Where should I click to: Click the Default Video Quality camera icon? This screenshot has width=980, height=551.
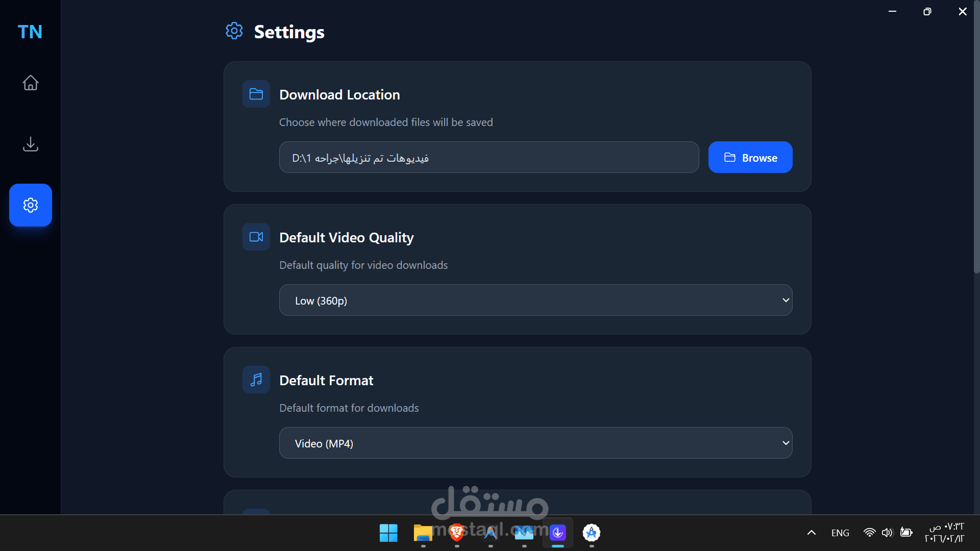[x=256, y=237]
